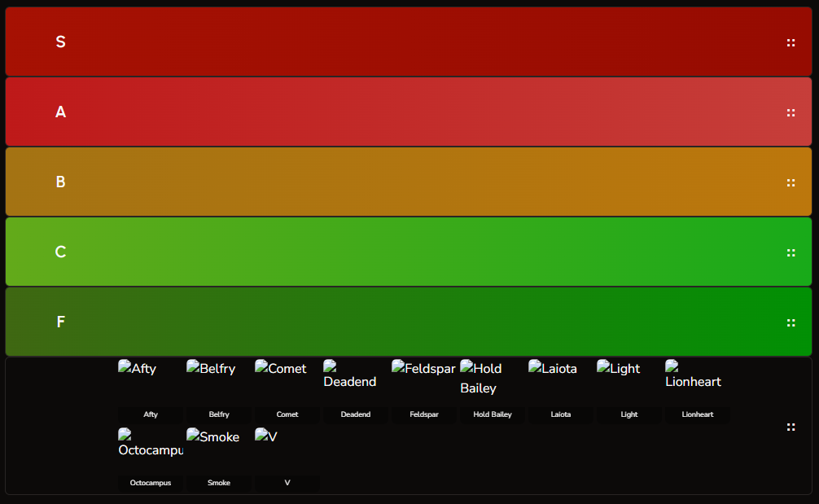
Task: Click the drag handle on the C tier row
Action: (791, 252)
